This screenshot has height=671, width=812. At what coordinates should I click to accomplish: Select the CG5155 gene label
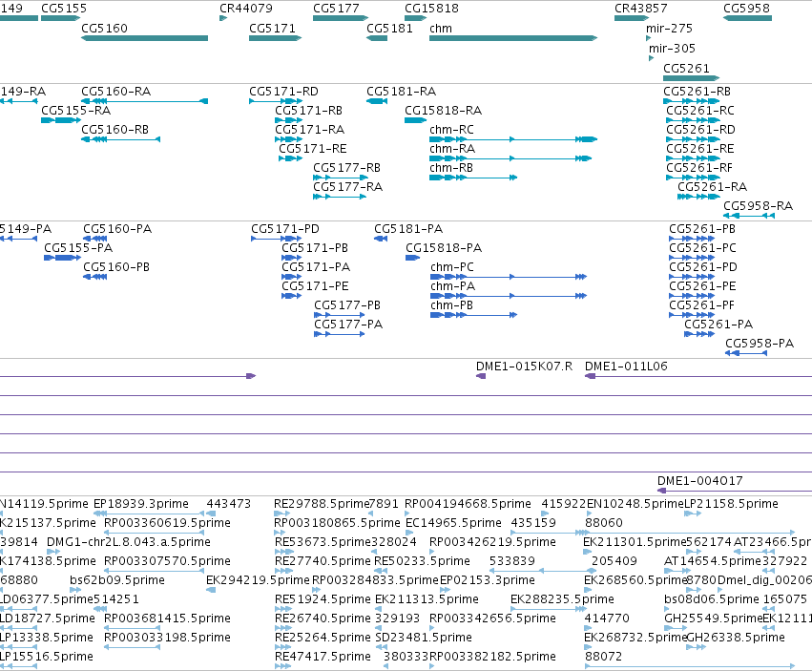tap(64, 9)
